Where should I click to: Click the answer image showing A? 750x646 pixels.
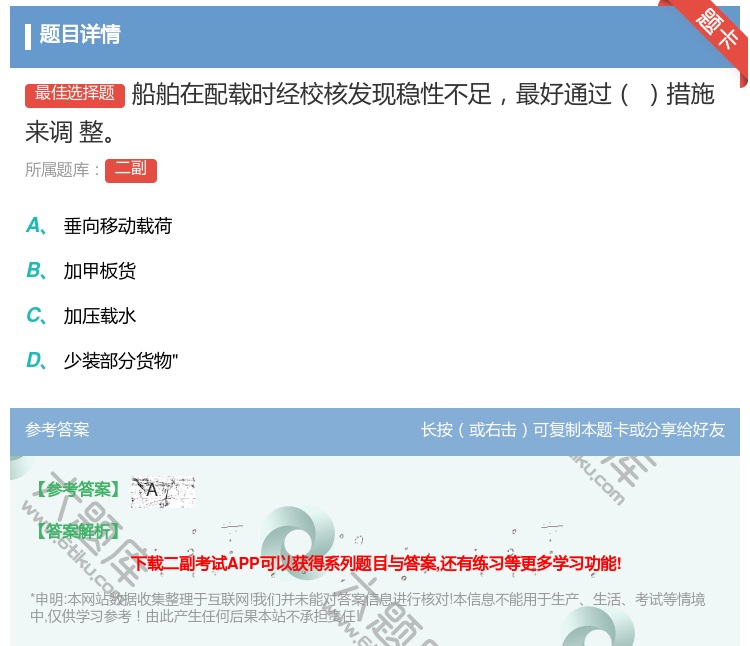point(163,492)
